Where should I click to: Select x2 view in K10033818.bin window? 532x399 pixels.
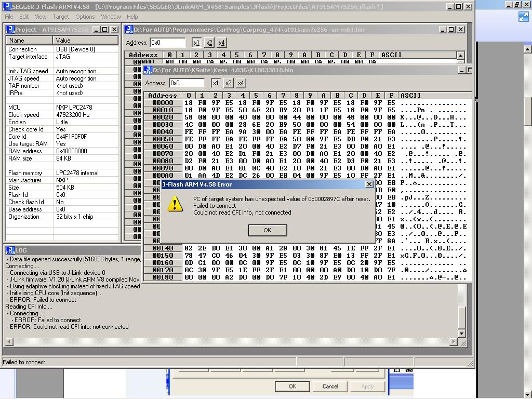tap(229, 83)
